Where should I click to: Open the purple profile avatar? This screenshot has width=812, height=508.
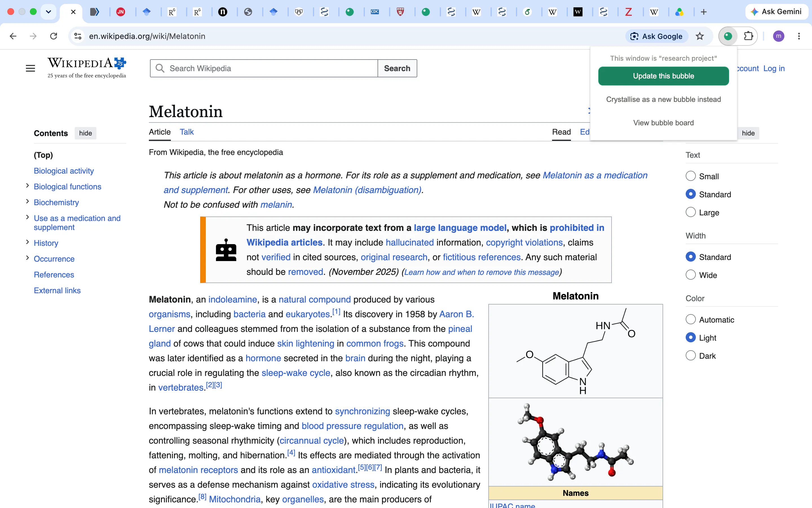tap(778, 36)
